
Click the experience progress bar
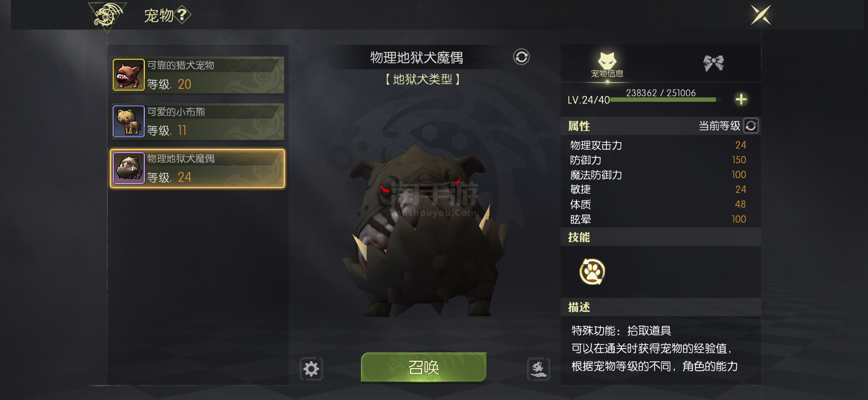666,100
